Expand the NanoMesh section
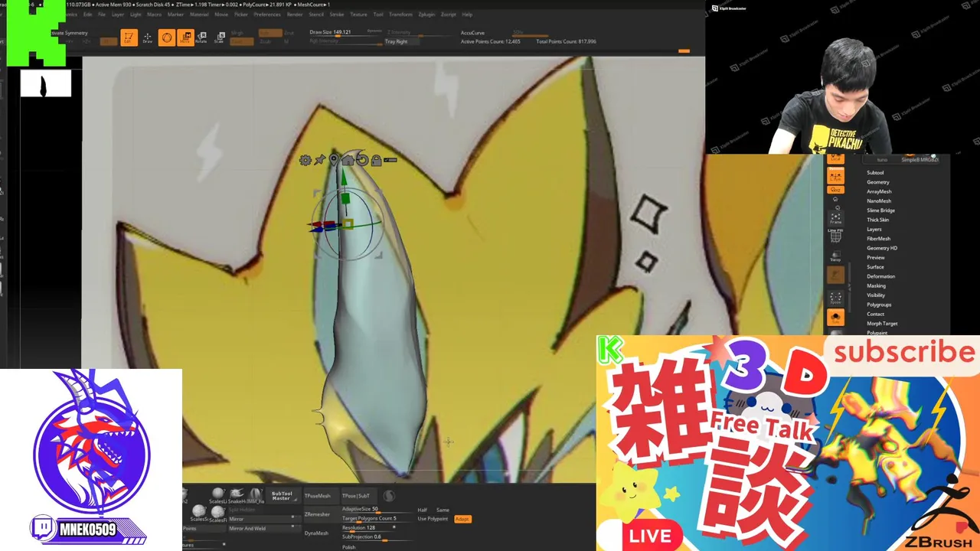 tap(879, 201)
